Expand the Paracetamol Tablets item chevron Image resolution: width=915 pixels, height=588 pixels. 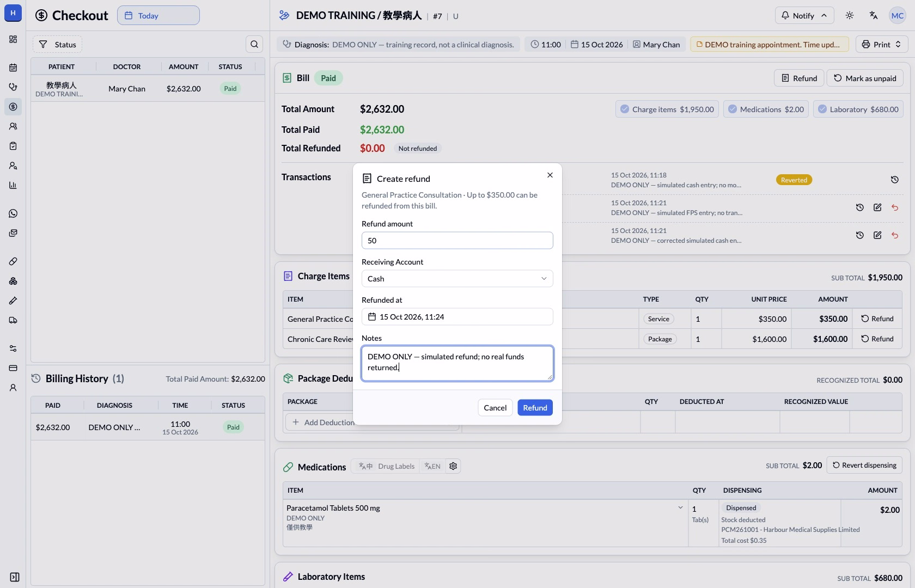(x=680, y=507)
